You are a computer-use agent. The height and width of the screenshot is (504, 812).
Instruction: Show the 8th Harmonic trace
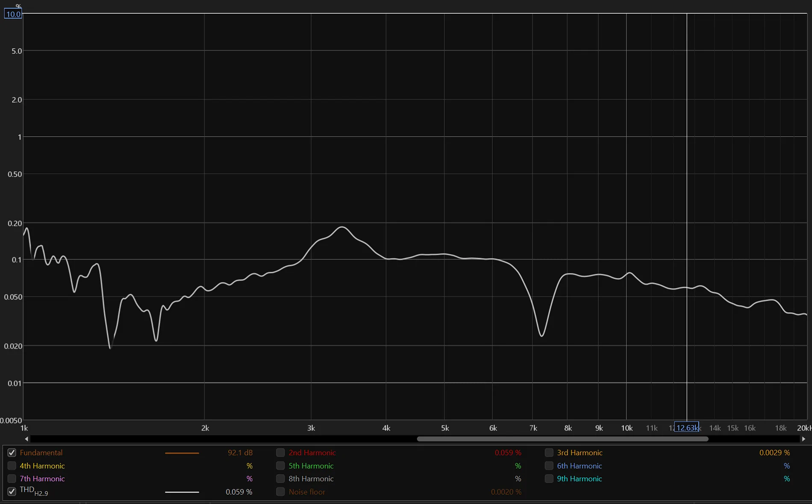(x=280, y=479)
